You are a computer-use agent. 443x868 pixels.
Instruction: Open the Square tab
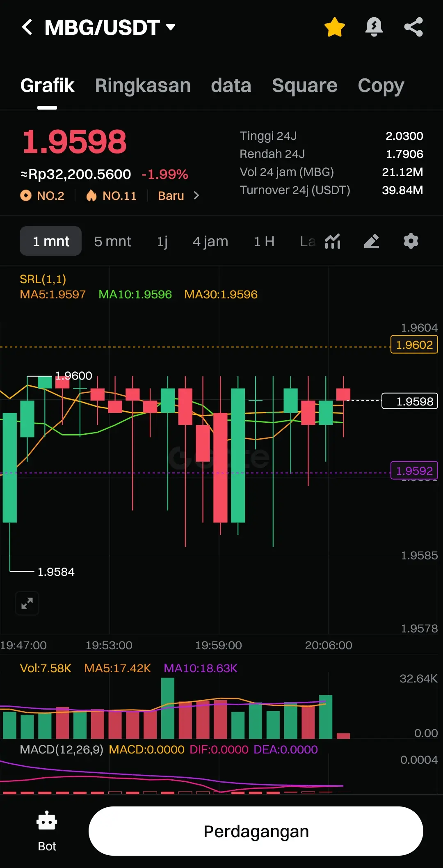(305, 85)
